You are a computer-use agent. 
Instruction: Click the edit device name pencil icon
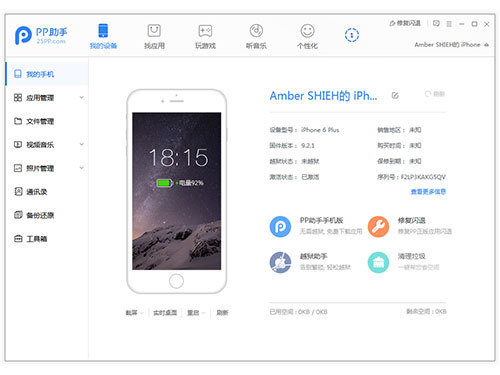point(395,96)
